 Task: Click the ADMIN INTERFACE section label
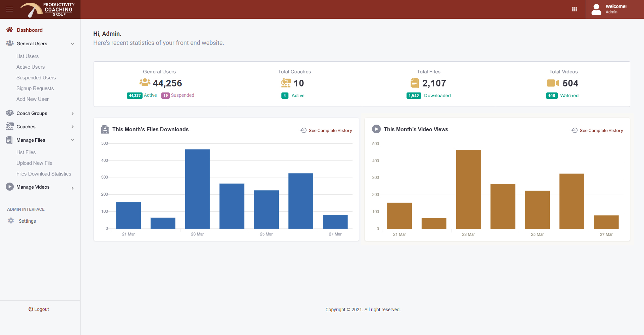click(26, 209)
